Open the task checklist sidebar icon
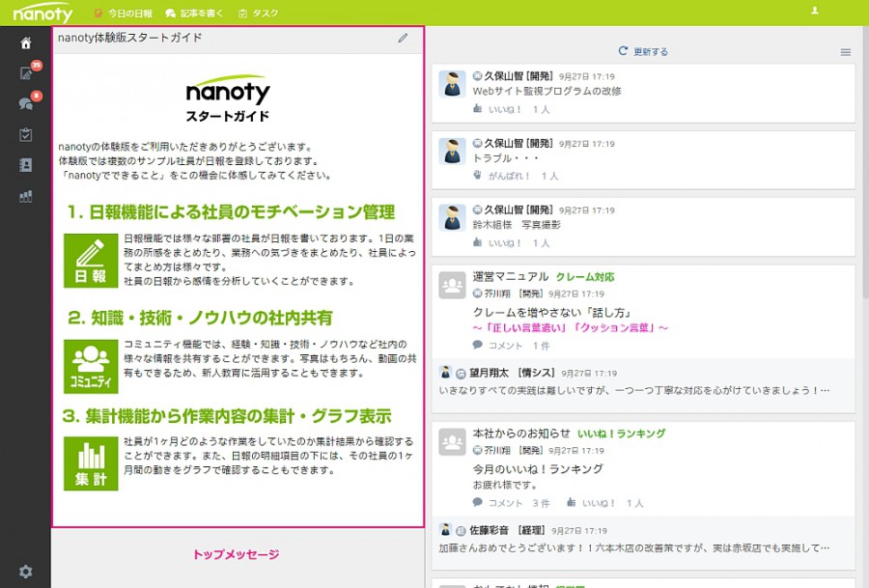 click(x=25, y=134)
